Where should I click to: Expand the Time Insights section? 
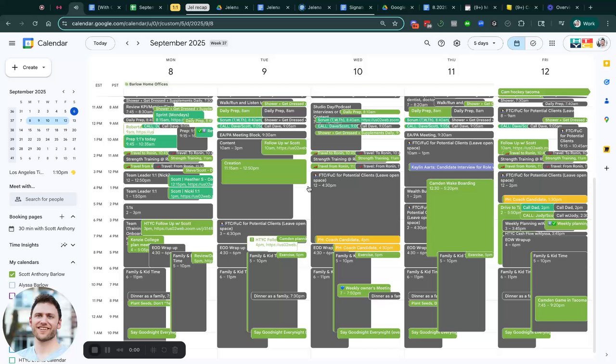(x=73, y=245)
